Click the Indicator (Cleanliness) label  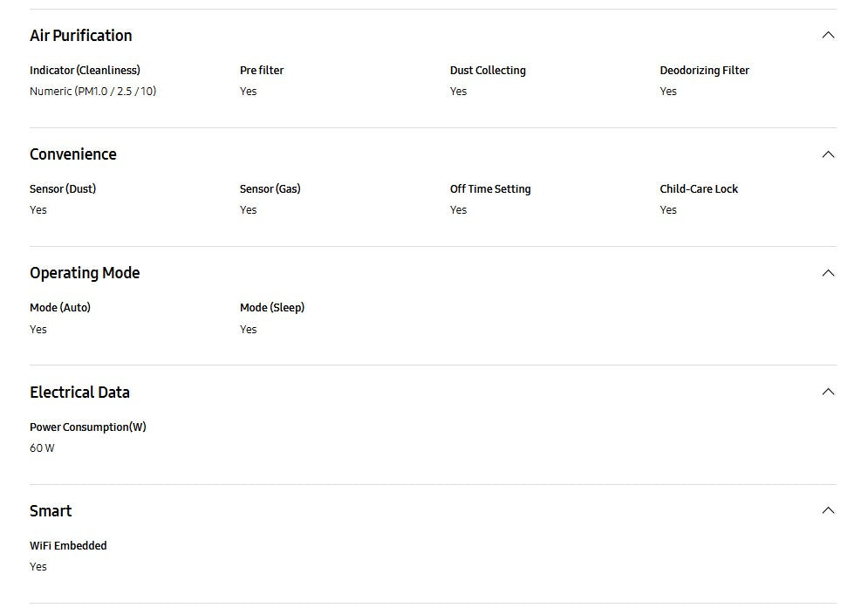[85, 71]
